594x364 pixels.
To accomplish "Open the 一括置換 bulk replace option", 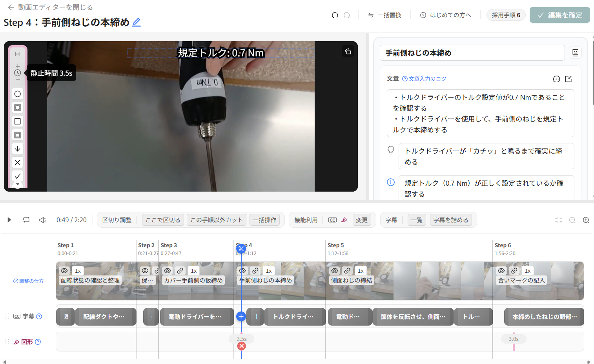I will point(385,15).
